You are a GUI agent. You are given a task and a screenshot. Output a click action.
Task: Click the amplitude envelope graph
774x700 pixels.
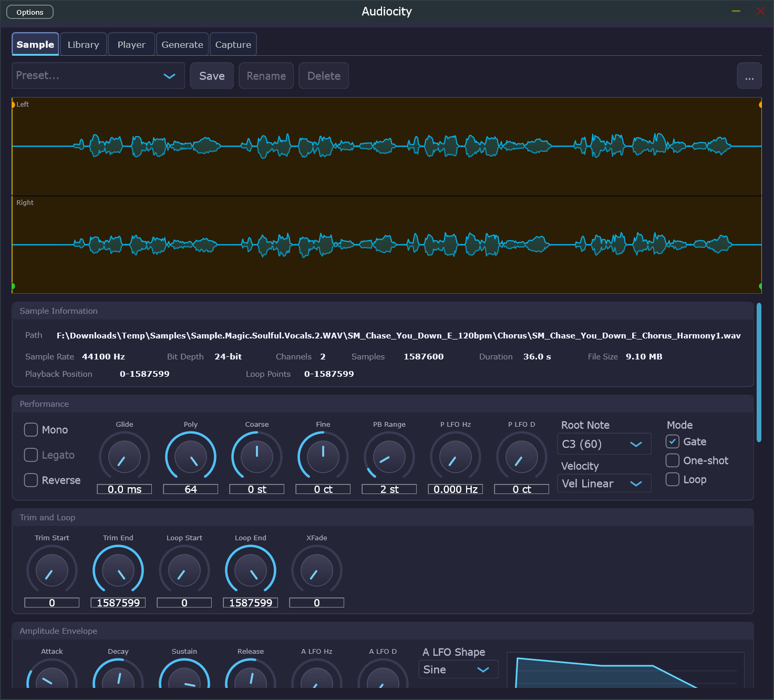625,670
